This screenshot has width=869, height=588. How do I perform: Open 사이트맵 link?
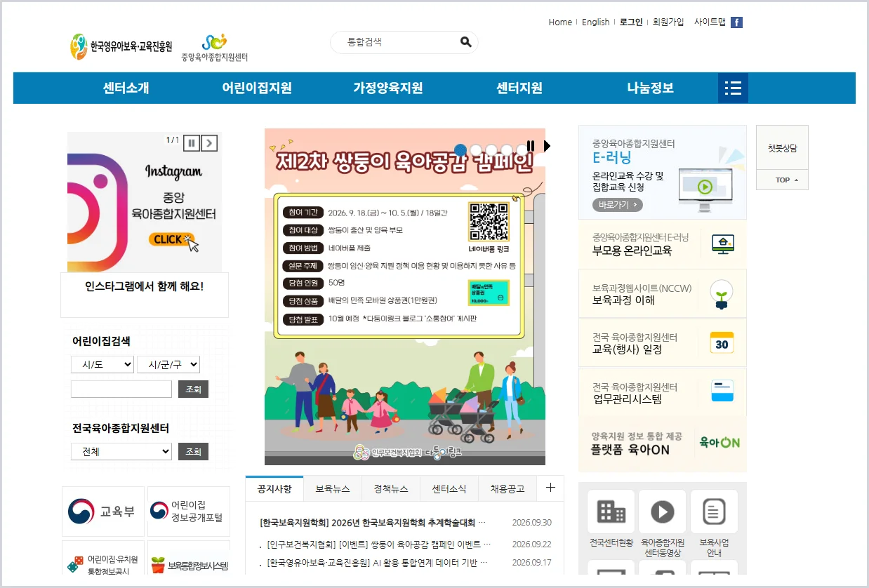pos(710,22)
